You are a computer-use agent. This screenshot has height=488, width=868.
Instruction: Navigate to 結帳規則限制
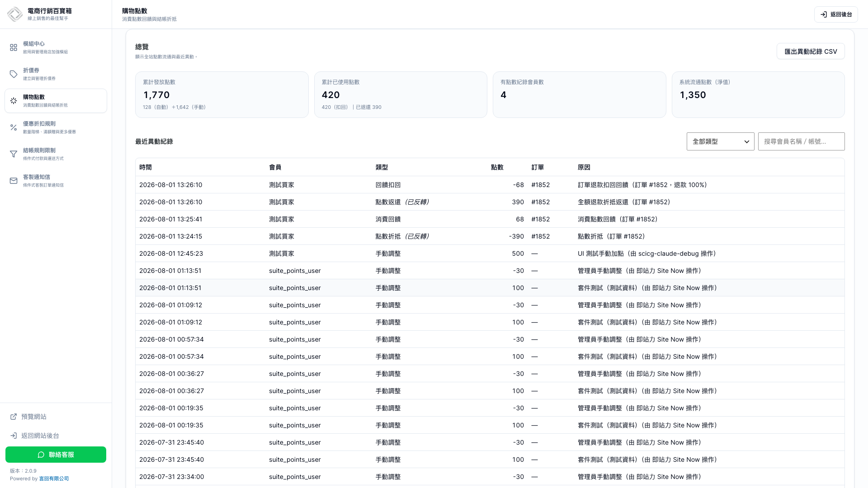point(56,154)
